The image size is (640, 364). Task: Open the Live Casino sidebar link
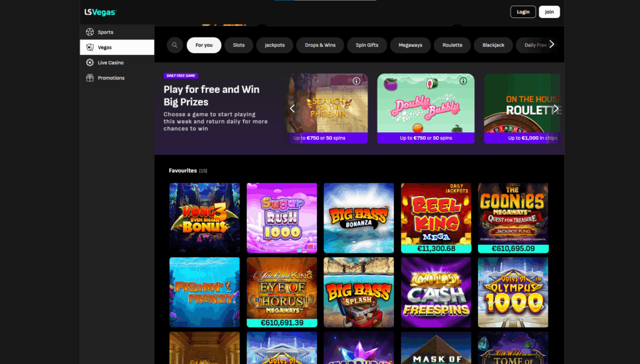tap(117, 62)
